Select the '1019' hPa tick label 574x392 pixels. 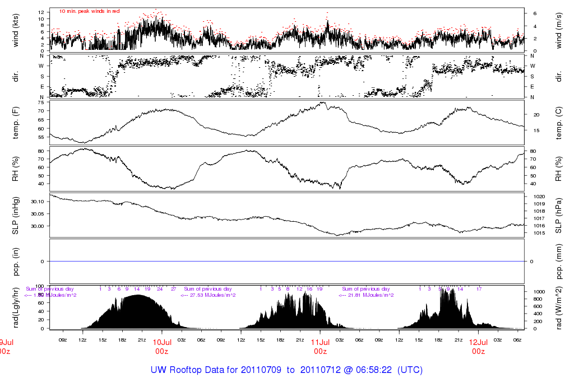point(539,204)
